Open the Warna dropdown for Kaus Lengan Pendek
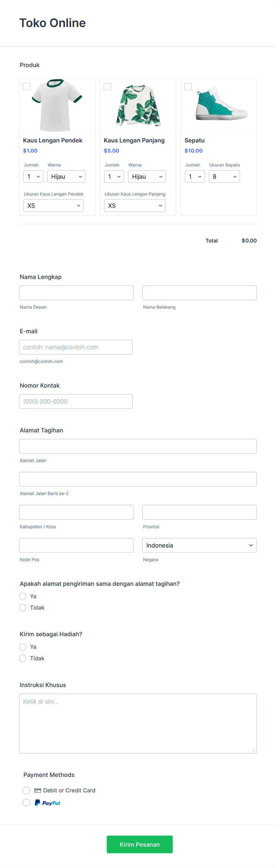This screenshot has height=868, width=276. [x=66, y=176]
